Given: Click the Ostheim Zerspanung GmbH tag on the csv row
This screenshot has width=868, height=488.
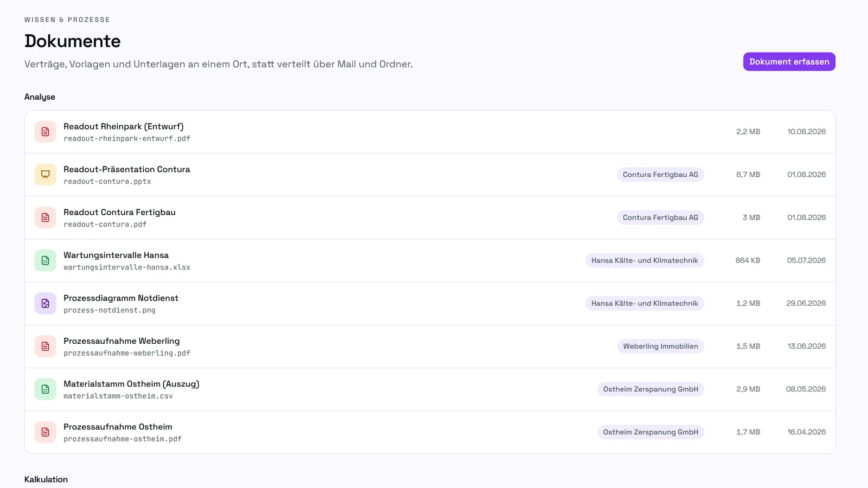Looking at the screenshot, I should pos(650,389).
